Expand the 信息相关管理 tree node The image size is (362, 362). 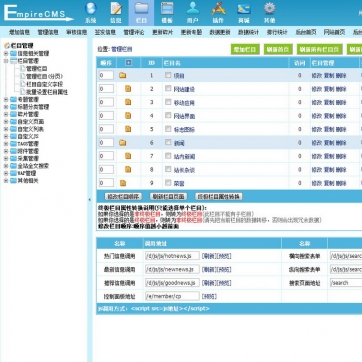[x=6, y=53]
